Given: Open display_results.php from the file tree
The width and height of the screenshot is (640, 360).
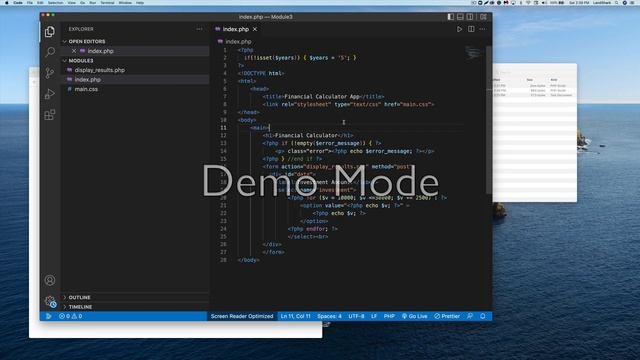Looking at the screenshot, I should pyautogui.click(x=100, y=70).
